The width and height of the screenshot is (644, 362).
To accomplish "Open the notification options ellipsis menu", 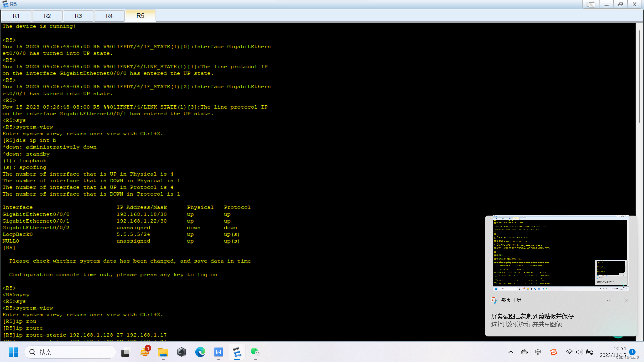I will pos(609,300).
